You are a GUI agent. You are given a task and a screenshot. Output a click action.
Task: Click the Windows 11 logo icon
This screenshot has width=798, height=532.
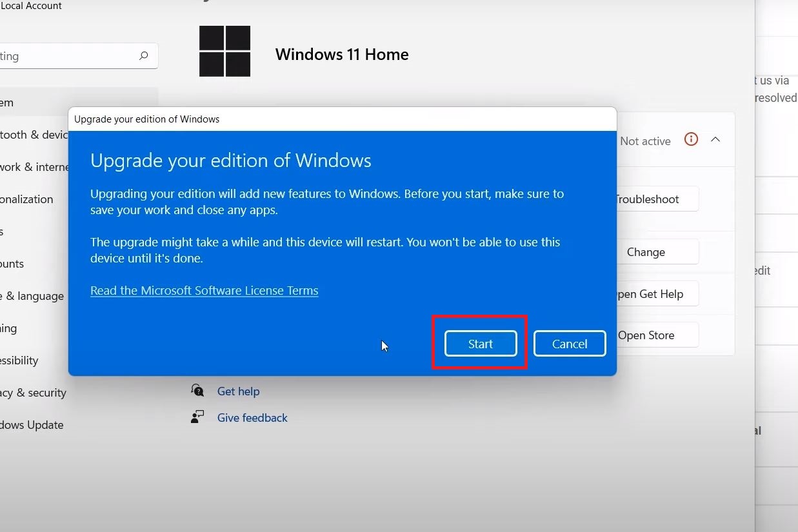[224, 52]
